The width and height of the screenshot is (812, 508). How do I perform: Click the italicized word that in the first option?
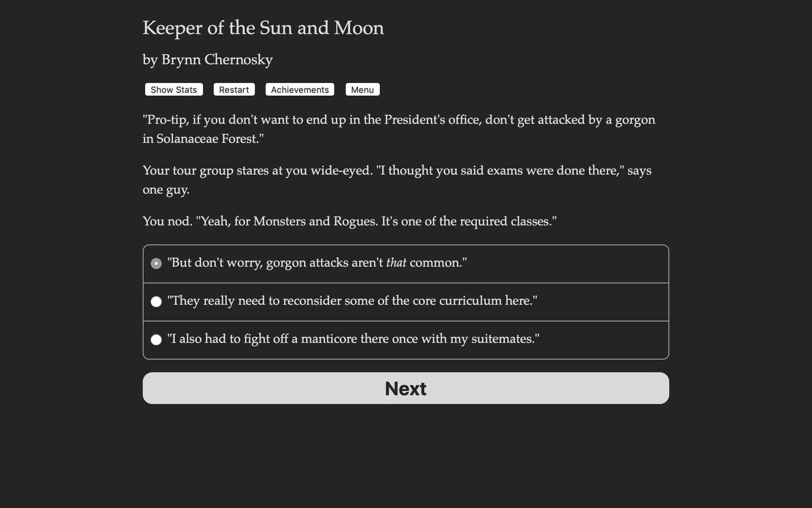click(x=396, y=262)
